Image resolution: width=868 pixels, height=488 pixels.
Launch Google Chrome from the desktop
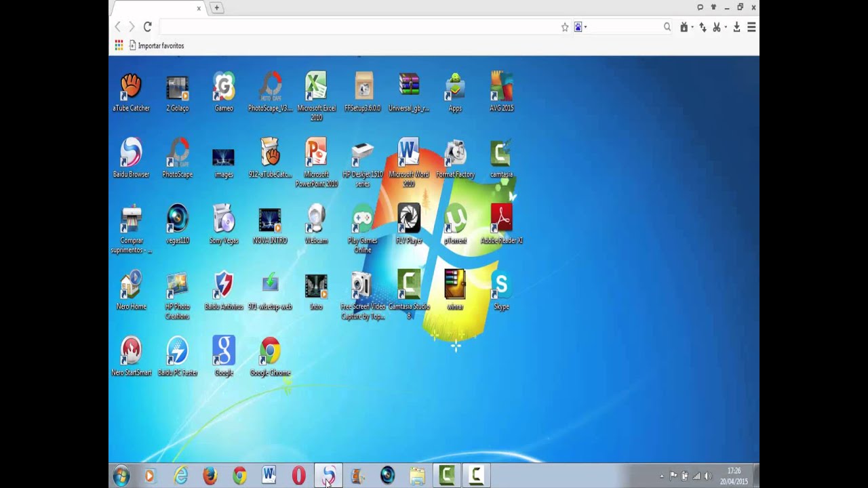point(270,357)
